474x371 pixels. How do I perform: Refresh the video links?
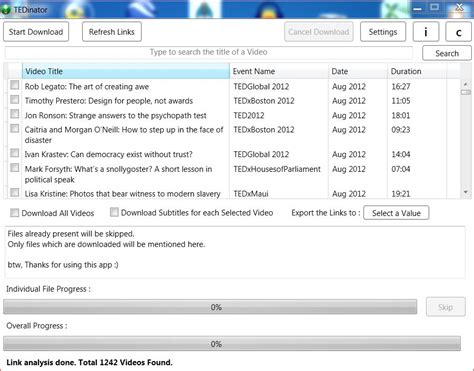point(112,32)
